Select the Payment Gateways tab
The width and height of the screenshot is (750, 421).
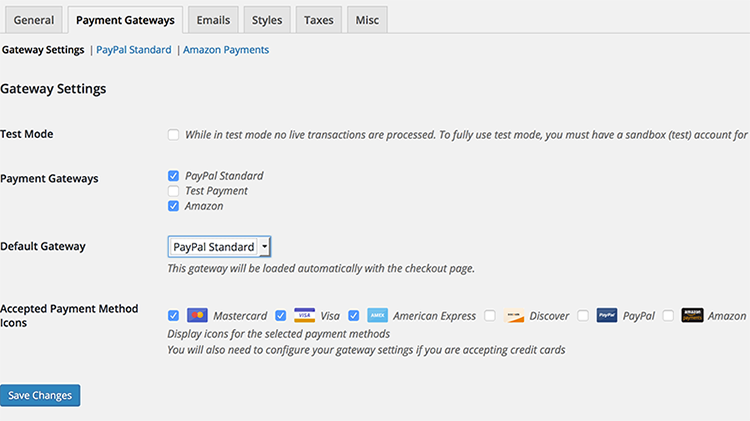point(125,20)
